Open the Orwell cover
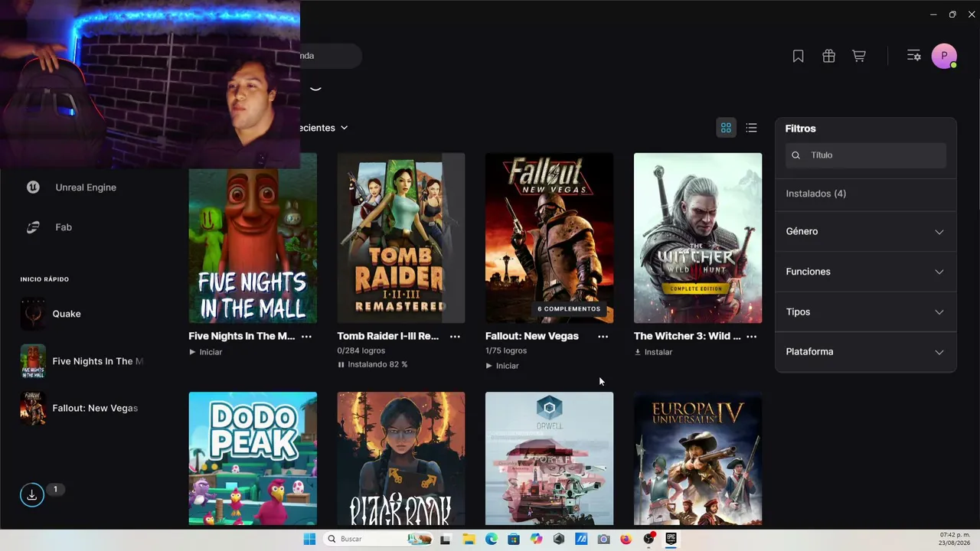 (549, 459)
